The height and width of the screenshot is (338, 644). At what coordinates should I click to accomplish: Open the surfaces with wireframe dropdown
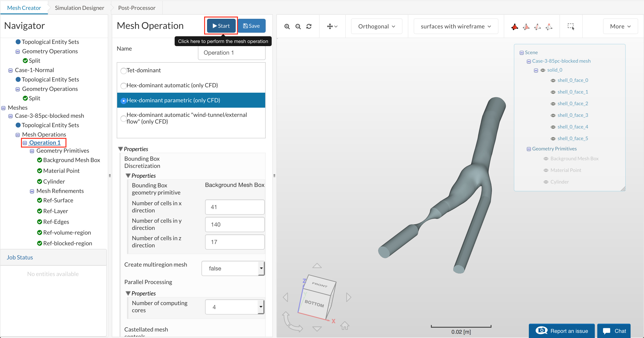(455, 26)
